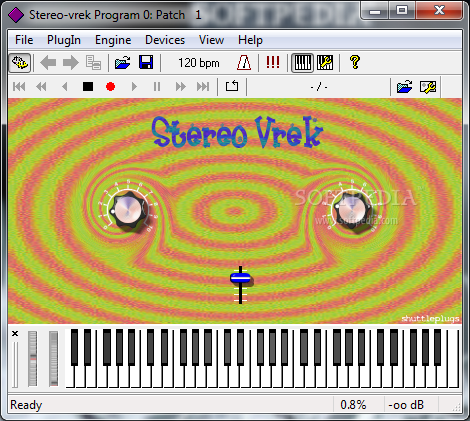Open the PlugIn menu
The height and width of the screenshot is (421, 470).
coord(64,40)
